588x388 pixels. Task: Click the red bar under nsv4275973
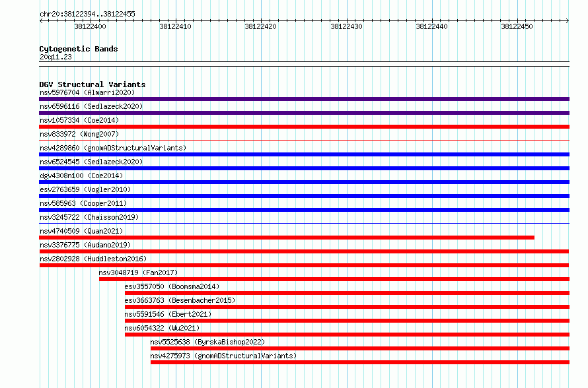tap(360, 362)
